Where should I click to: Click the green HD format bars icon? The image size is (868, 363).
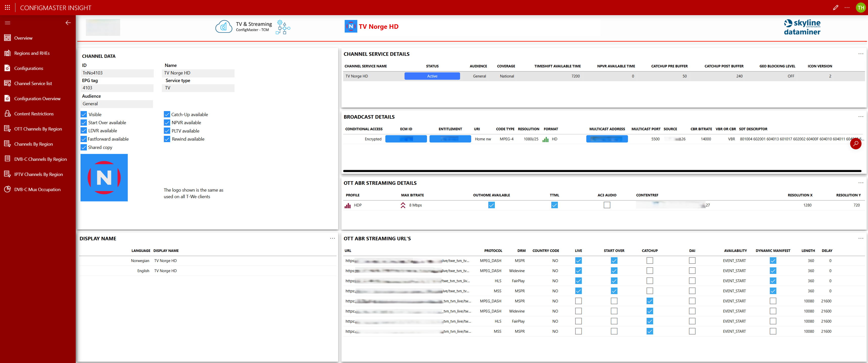(546, 139)
